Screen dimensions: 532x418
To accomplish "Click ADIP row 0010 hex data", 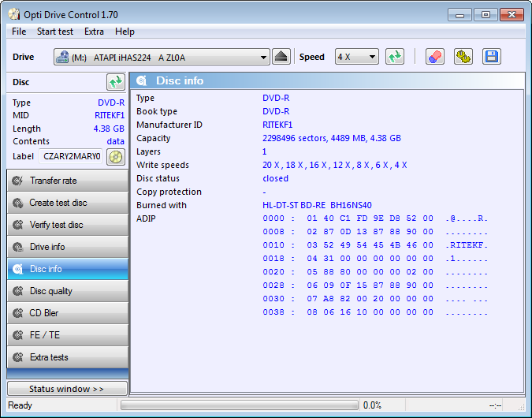I will coord(370,245).
